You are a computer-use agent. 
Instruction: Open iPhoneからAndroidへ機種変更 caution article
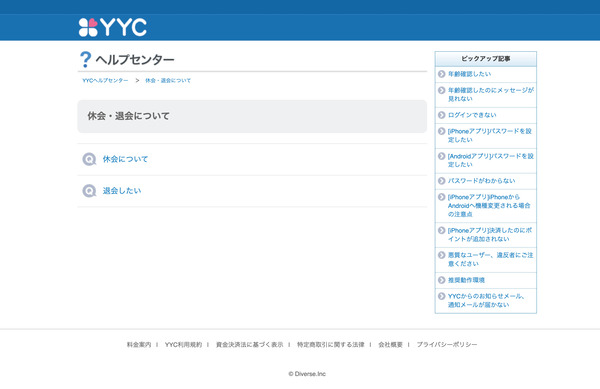coord(489,206)
